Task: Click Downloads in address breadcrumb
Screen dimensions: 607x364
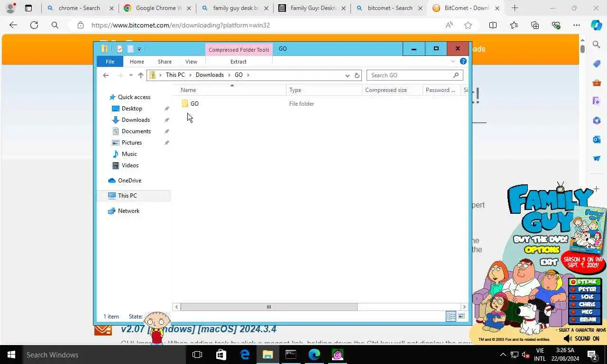Action: click(x=210, y=75)
